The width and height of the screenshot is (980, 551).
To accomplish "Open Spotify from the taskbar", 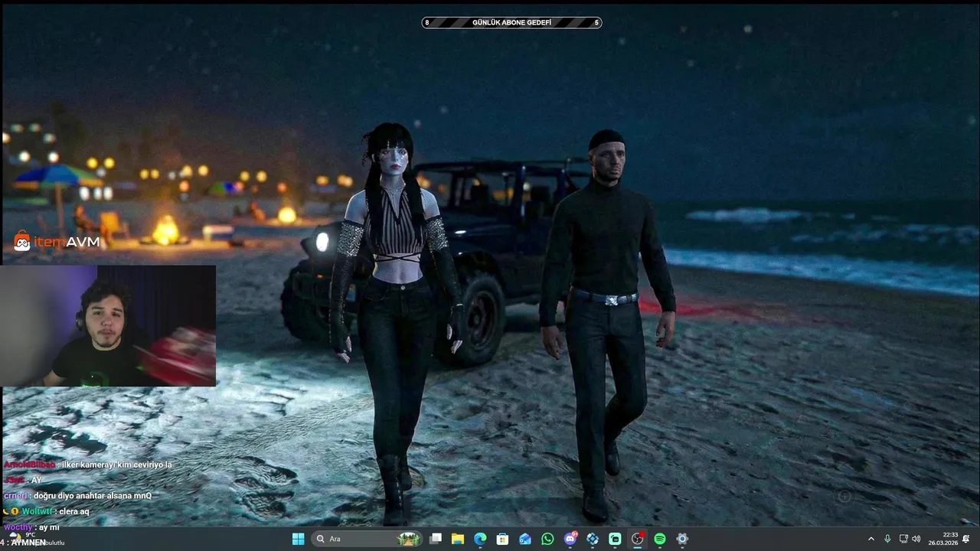I will click(x=660, y=539).
